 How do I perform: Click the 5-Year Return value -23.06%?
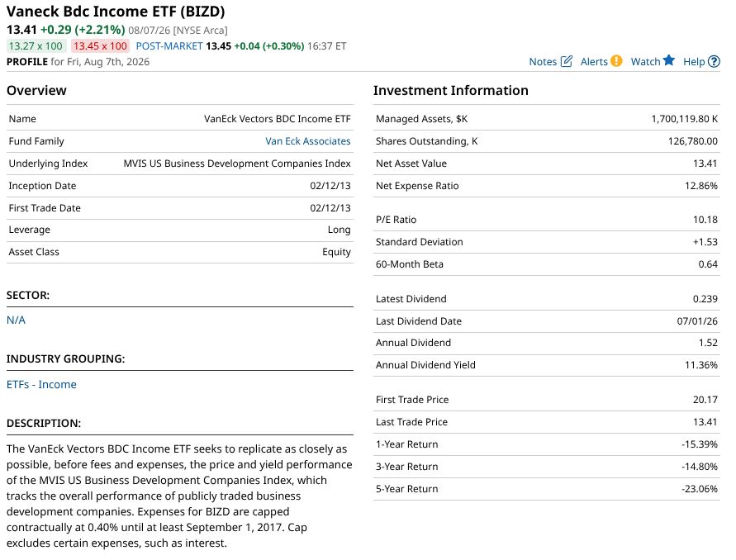(x=700, y=489)
